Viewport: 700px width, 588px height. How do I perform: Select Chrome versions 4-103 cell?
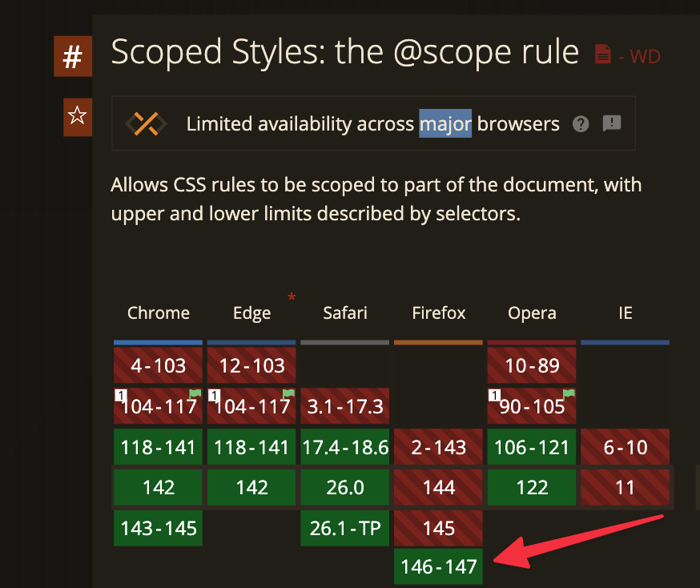(x=158, y=365)
